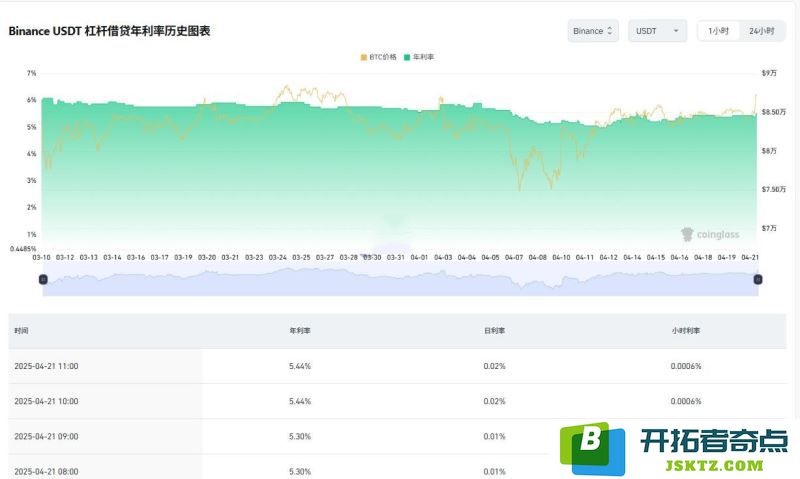Click the 0.4485% axis minimum label
This screenshot has width=800, height=479.
[x=23, y=249]
